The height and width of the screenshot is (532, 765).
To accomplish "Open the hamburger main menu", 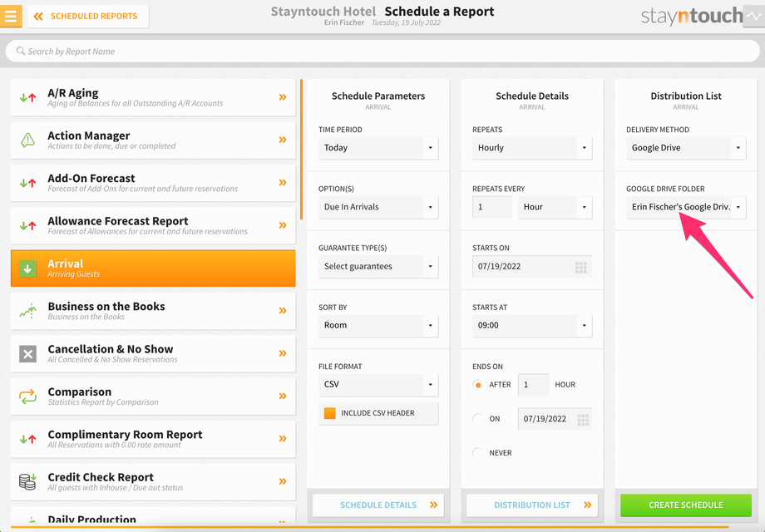I will pos(11,16).
